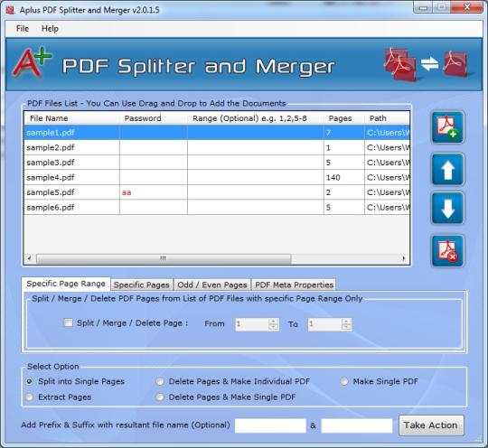Viewport: 488px width, 448px height.
Task: Click the Range cell for sample2.pdf
Action: [x=256, y=147]
